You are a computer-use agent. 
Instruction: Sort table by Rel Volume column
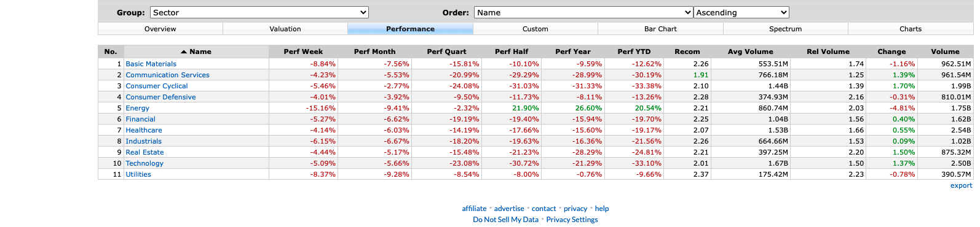click(x=828, y=52)
